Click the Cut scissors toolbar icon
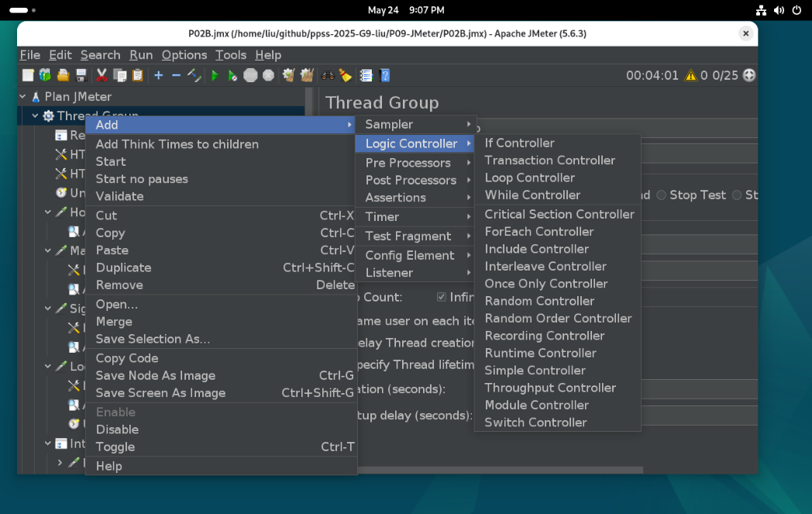 click(102, 76)
